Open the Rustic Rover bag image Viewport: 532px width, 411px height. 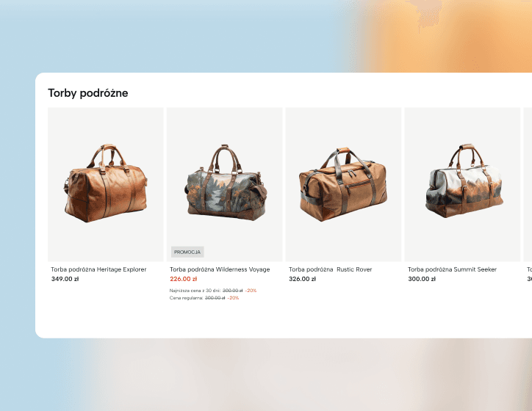pos(343,184)
